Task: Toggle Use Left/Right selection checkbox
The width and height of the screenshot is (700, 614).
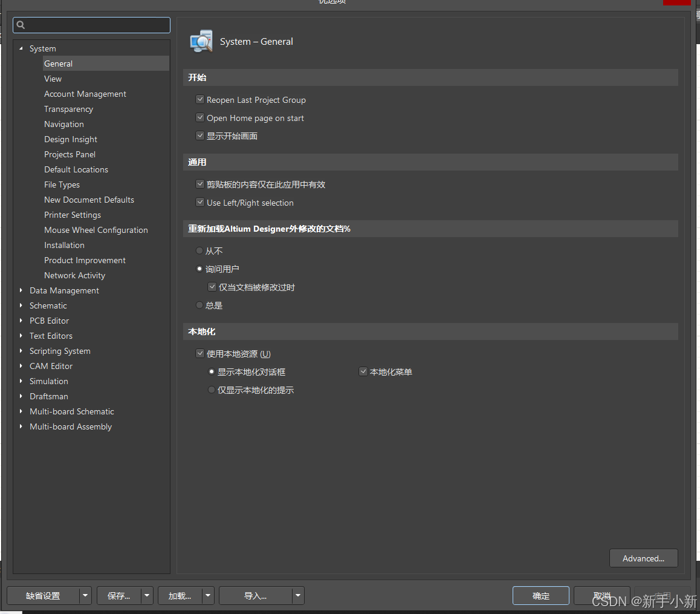Action: click(200, 203)
